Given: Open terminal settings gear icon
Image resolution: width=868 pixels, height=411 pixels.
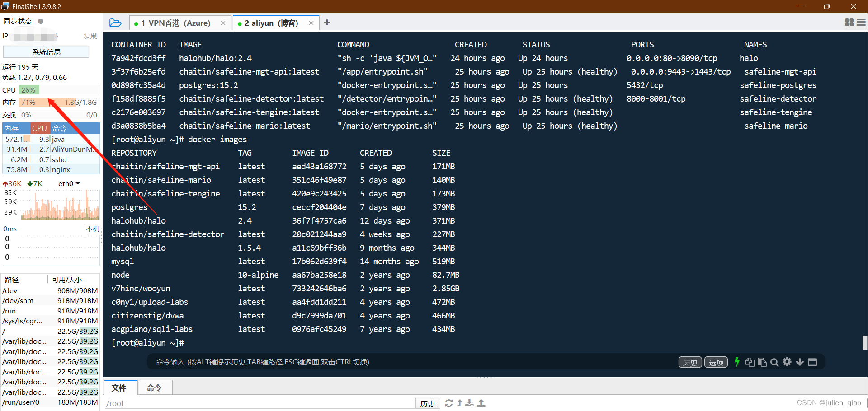Looking at the screenshot, I should [x=787, y=362].
